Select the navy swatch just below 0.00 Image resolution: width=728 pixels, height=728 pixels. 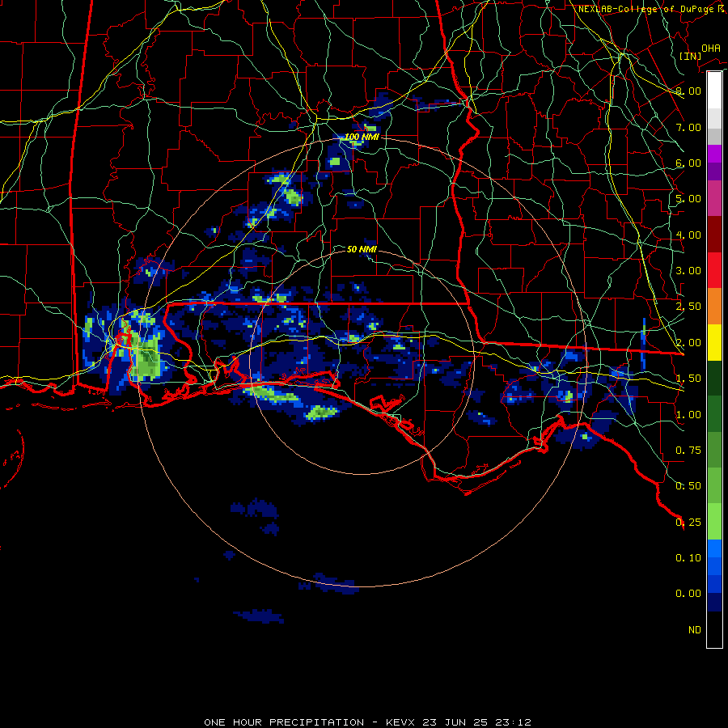(x=714, y=602)
